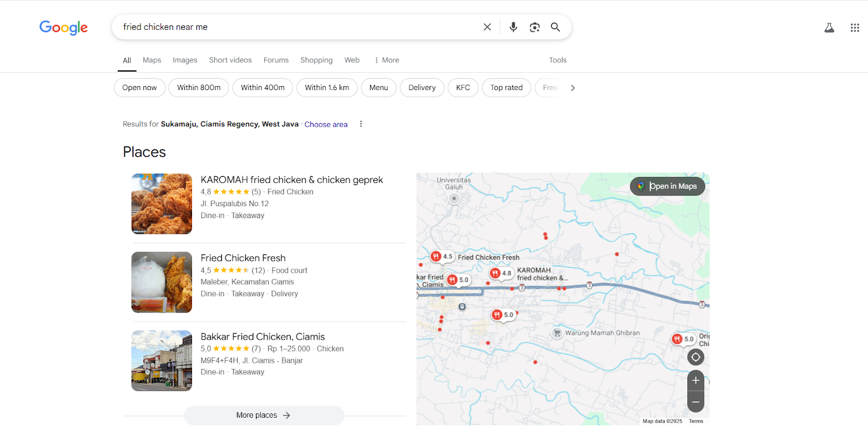Apply the Within 800m filter

coord(199,88)
